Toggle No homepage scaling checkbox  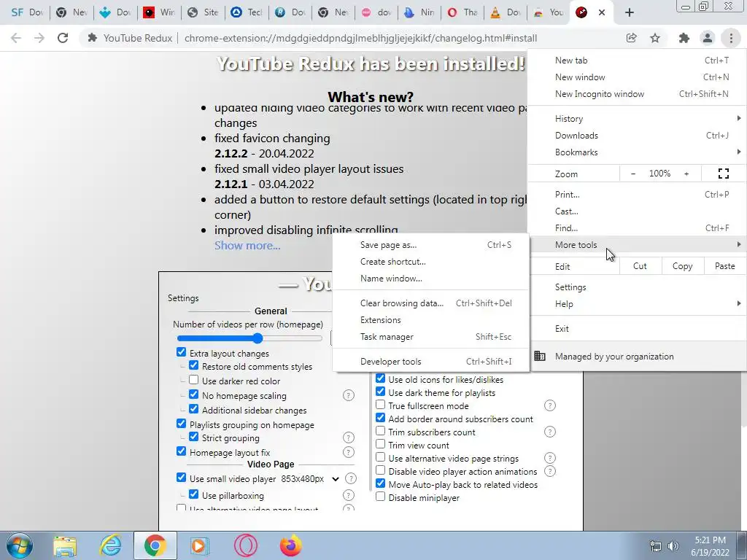[193, 394]
